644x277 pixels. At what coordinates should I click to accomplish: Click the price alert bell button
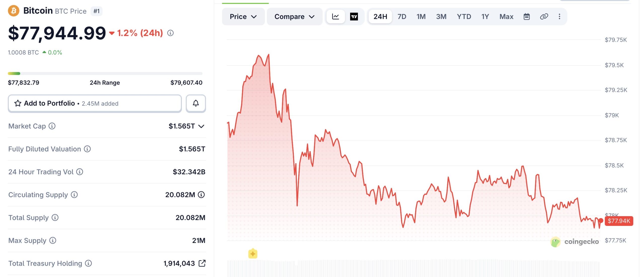point(196,103)
